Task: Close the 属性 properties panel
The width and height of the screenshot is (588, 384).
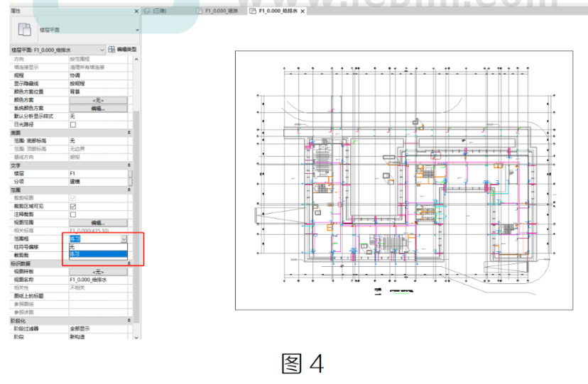Action: [136, 11]
